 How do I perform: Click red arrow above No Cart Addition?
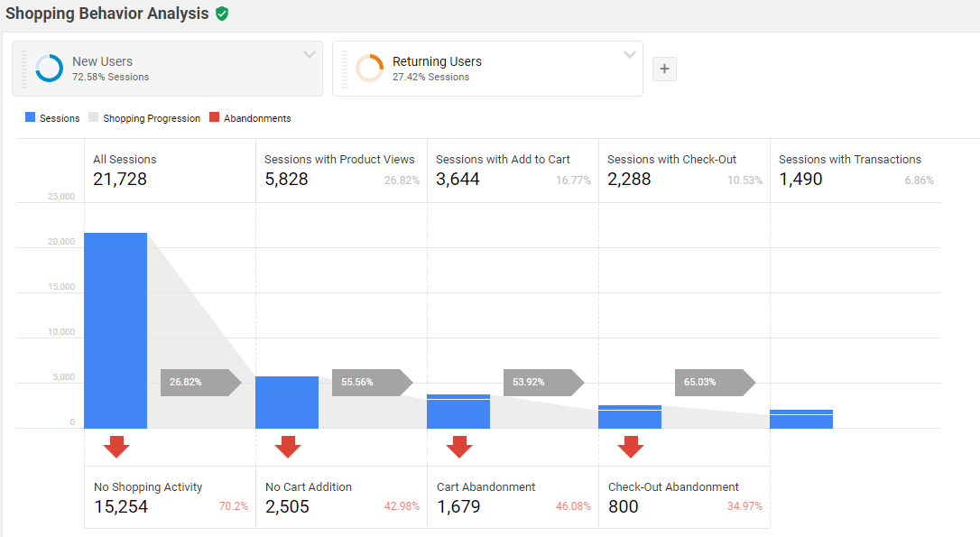tap(287, 447)
